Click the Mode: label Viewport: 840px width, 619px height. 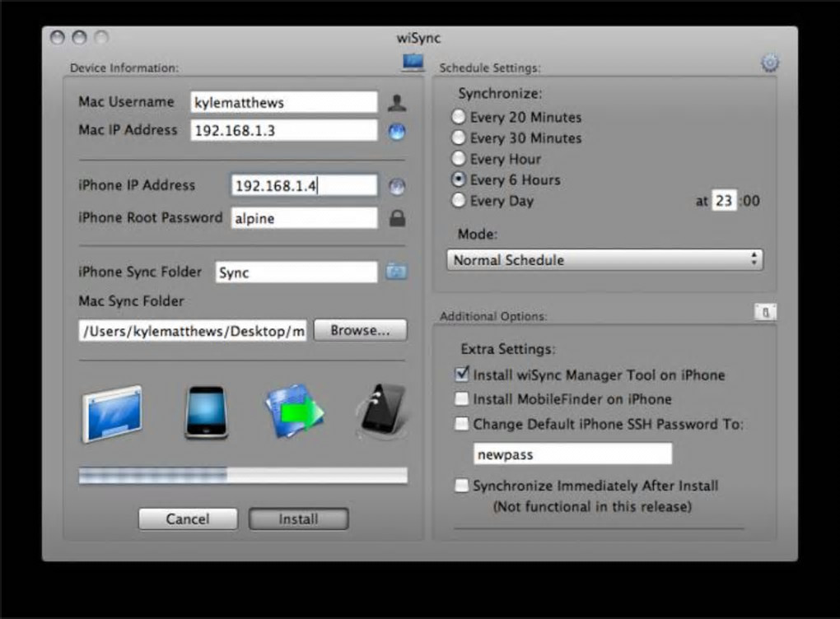478,234
